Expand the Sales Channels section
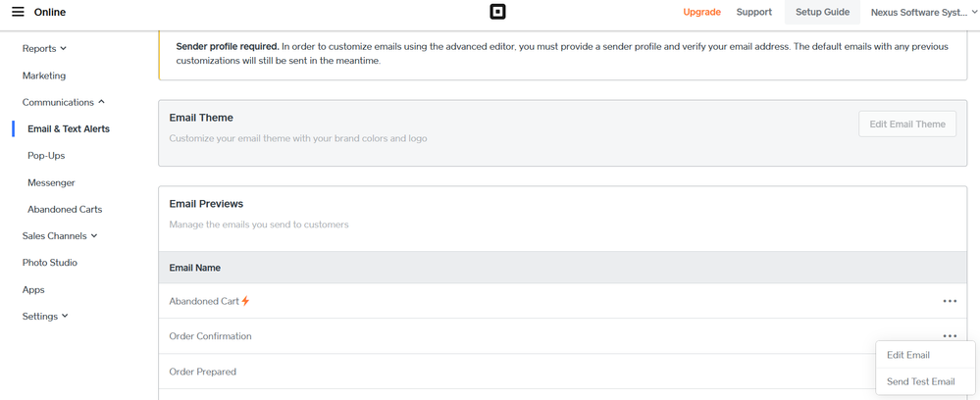The image size is (980, 400). [61, 236]
